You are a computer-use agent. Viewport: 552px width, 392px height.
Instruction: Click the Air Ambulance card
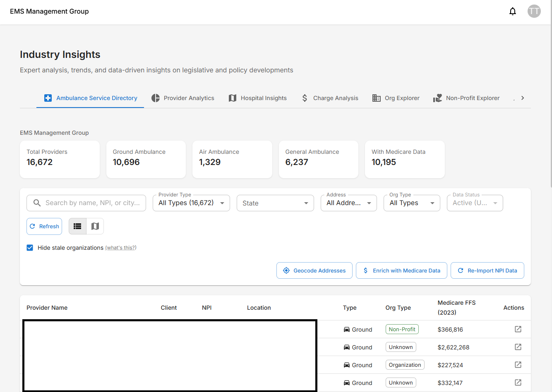pyautogui.click(x=232, y=159)
